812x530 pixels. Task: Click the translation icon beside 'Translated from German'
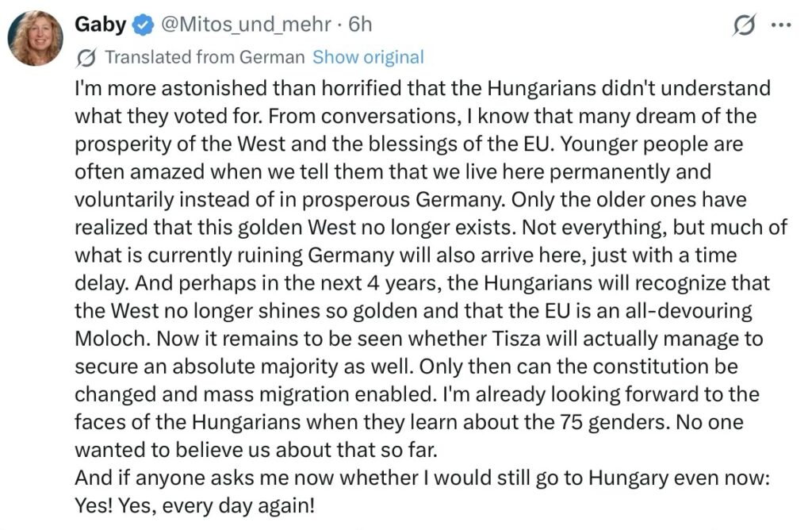point(88,57)
